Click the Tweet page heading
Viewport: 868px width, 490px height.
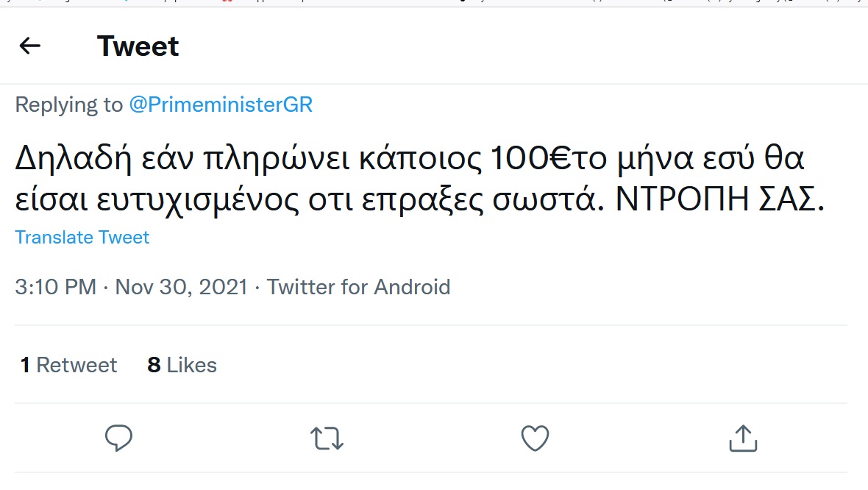(x=138, y=46)
